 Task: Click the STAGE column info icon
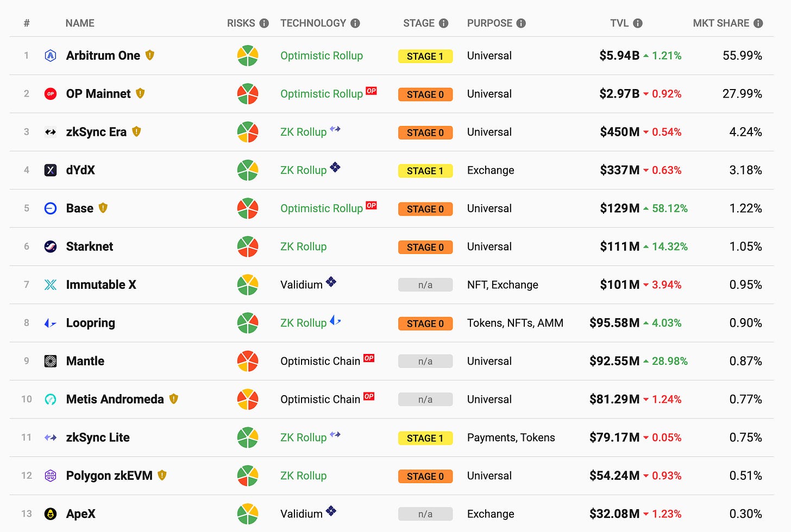pyautogui.click(x=444, y=23)
